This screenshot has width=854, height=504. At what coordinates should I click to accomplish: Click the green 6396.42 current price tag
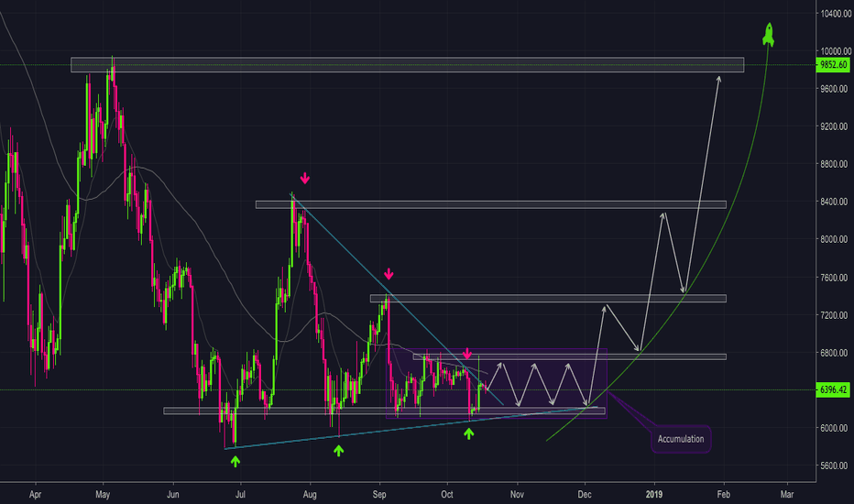pos(834,390)
